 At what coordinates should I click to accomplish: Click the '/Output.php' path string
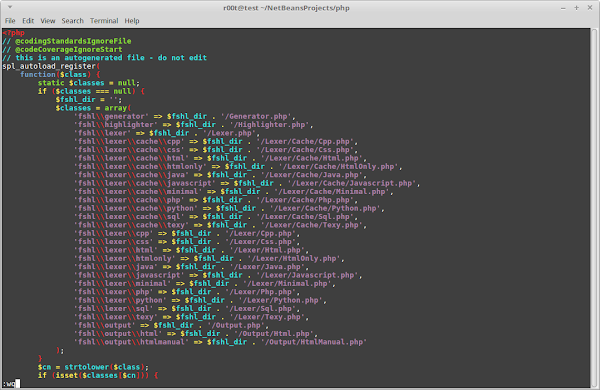[x=236, y=325]
